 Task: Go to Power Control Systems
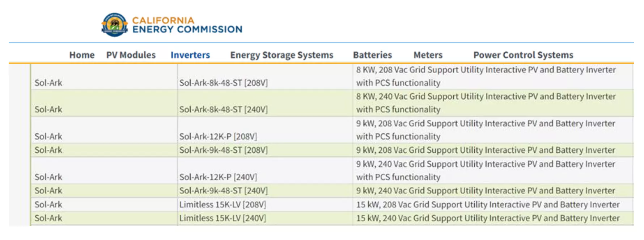coord(523,55)
